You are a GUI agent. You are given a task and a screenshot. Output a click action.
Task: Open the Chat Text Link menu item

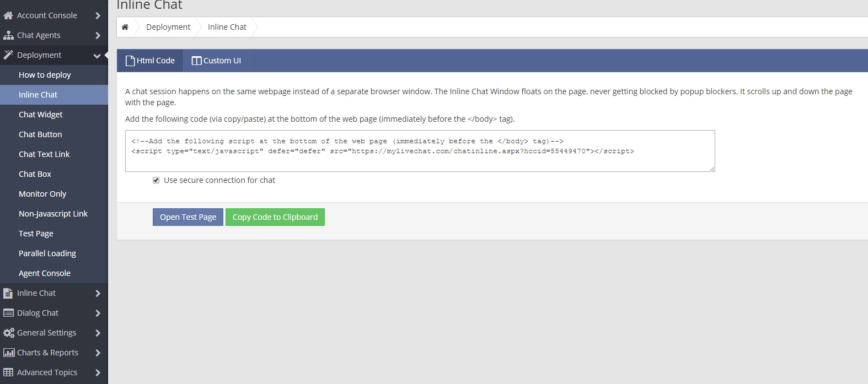pos(54,154)
